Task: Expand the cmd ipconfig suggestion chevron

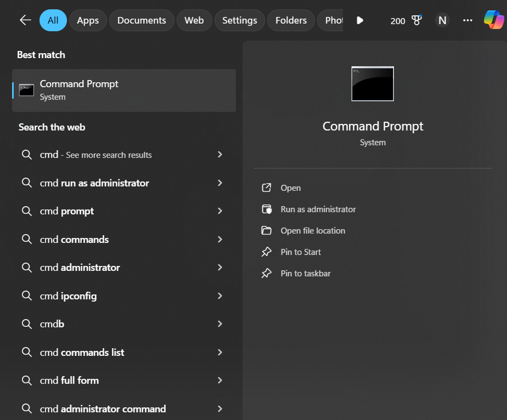Action: coord(220,296)
